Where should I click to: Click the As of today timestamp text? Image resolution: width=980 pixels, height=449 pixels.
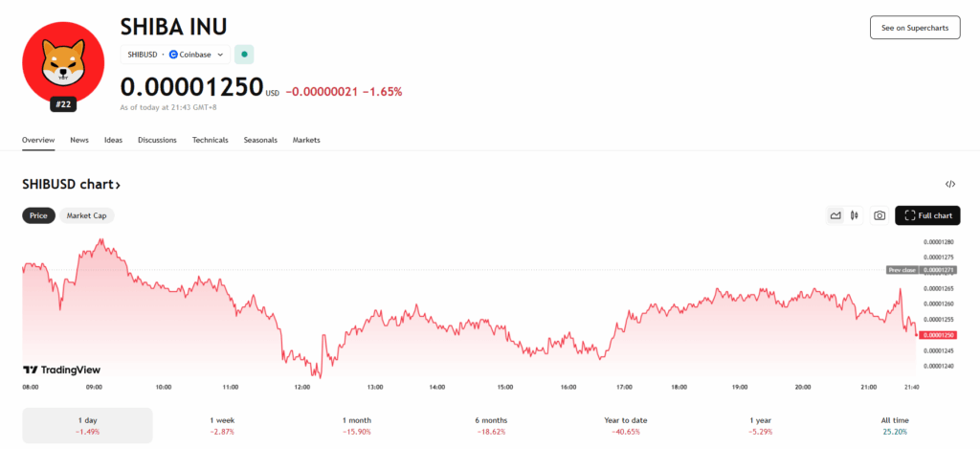pyautogui.click(x=168, y=107)
